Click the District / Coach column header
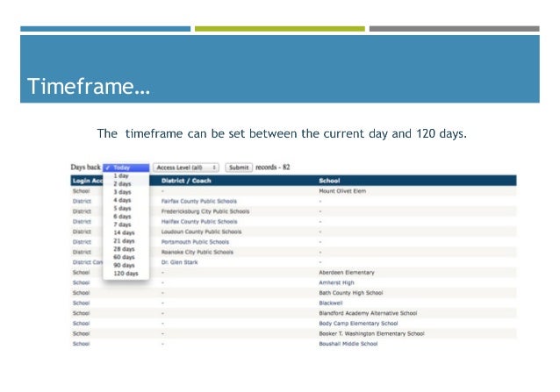The width and height of the screenshot is (560, 392). (186, 181)
